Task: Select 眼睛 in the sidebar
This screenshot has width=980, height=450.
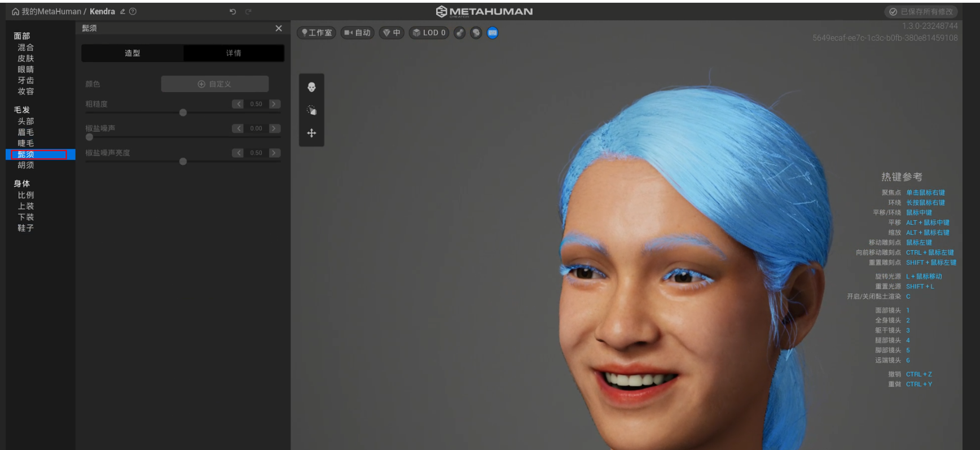Action: 26,69
